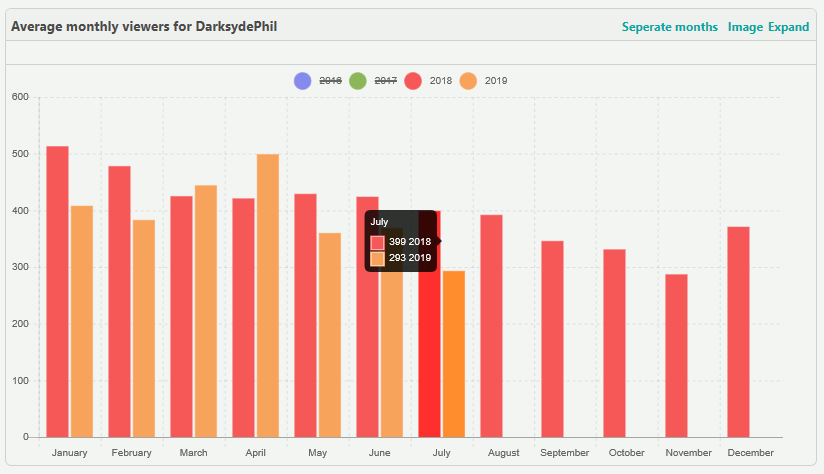The image size is (824, 474).
Task: Click the 200 y-axis value
Action: pos(20,324)
